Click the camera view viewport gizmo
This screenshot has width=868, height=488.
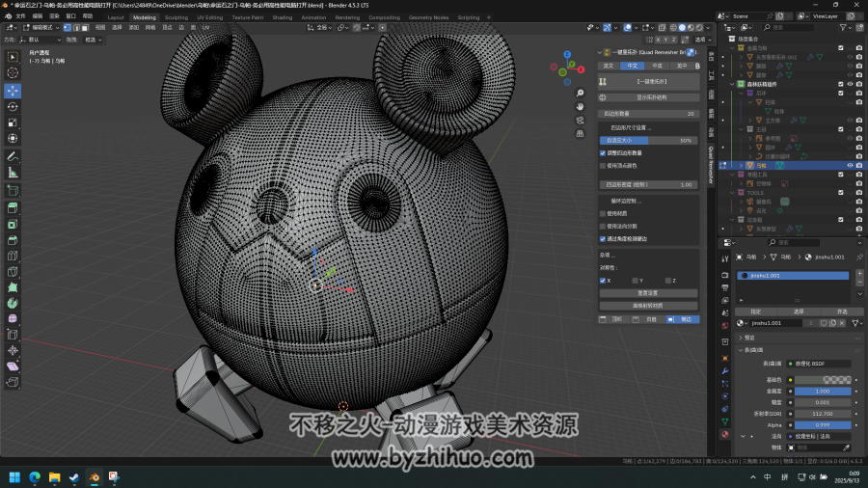tap(580, 120)
